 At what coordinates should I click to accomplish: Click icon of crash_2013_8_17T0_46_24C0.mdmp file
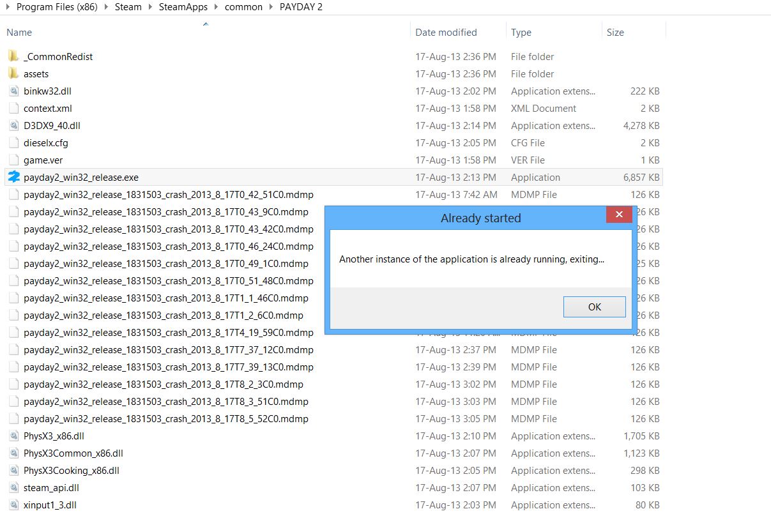(x=13, y=246)
